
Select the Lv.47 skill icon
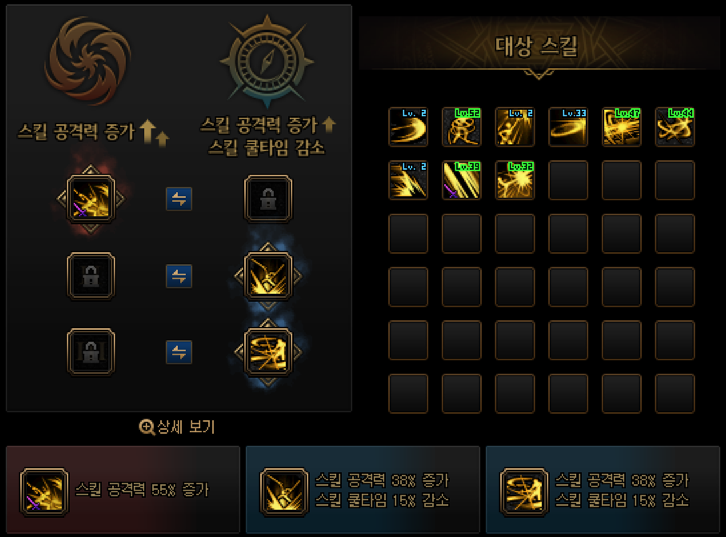(621, 127)
